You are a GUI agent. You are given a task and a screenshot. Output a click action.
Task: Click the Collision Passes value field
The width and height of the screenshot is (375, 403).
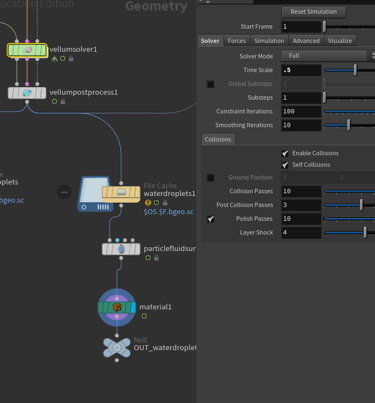pyautogui.click(x=301, y=191)
